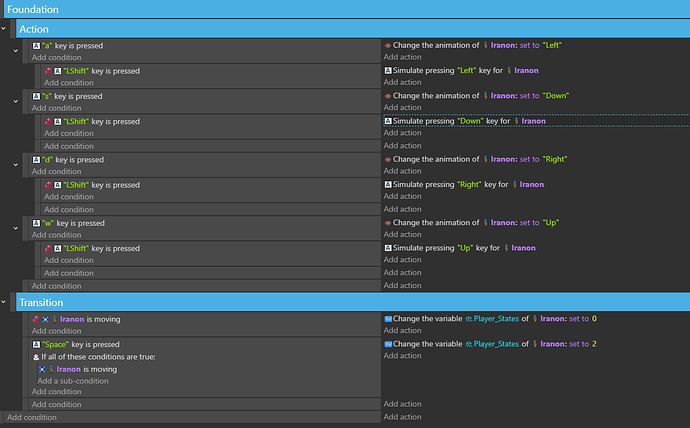Click movement behavior icon in Iranon is moving sub-condition
The height and width of the screenshot is (428, 690).
tap(42, 369)
